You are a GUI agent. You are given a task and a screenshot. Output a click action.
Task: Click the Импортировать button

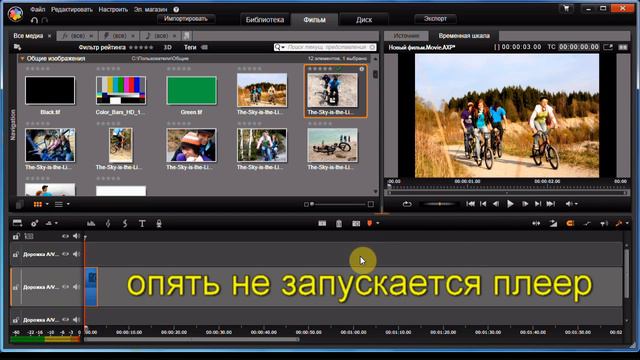click(x=186, y=19)
